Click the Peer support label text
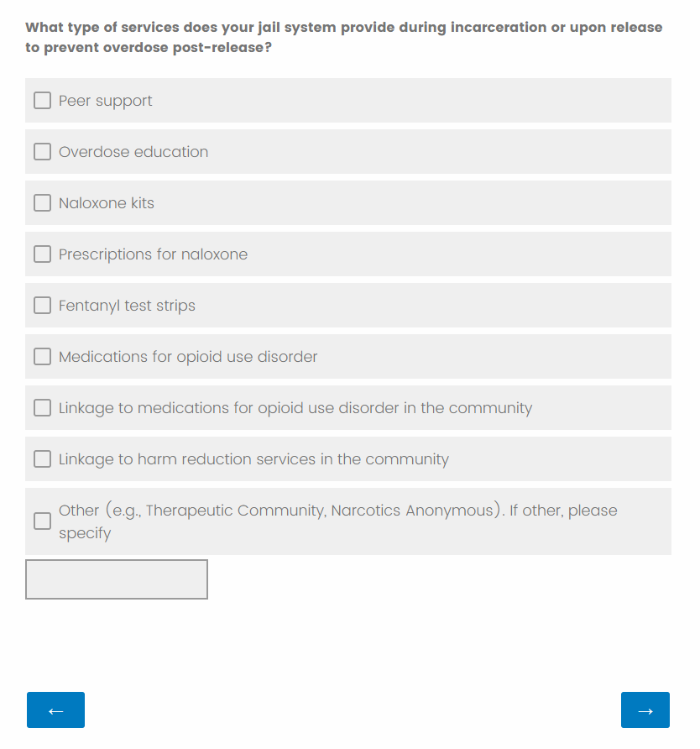700x749 pixels. [x=106, y=101]
